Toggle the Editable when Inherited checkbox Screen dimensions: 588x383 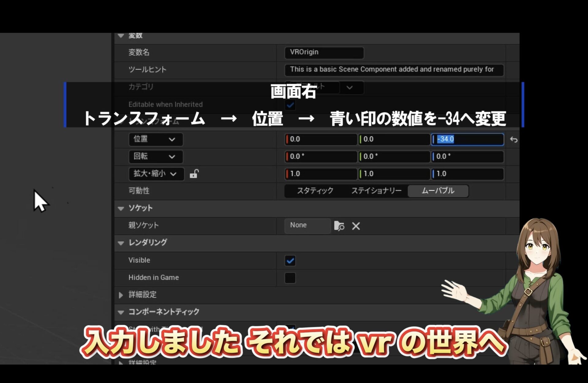[x=290, y=105]
